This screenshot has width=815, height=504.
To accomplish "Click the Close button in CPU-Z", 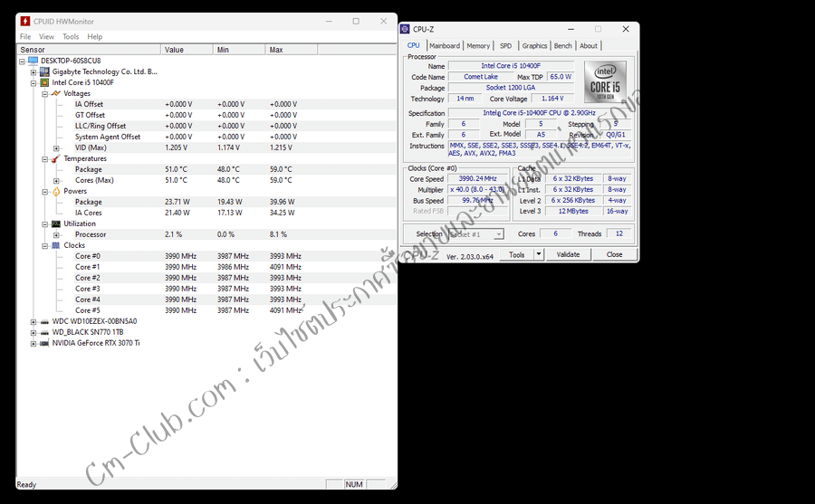I will click(x=614, y=254).
